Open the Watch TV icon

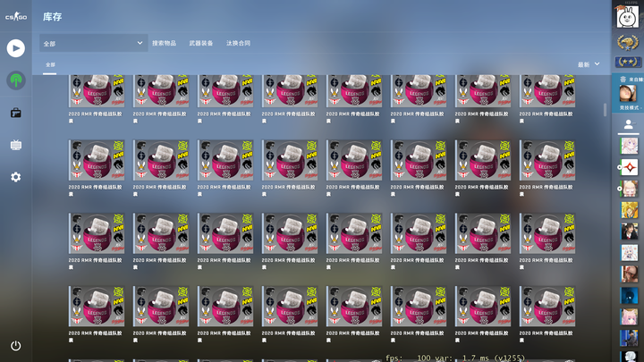[15, 145]
